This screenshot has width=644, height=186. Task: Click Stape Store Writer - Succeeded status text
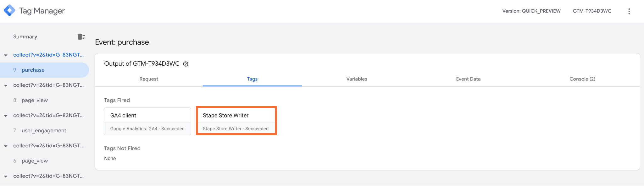[x=236, y=129]
